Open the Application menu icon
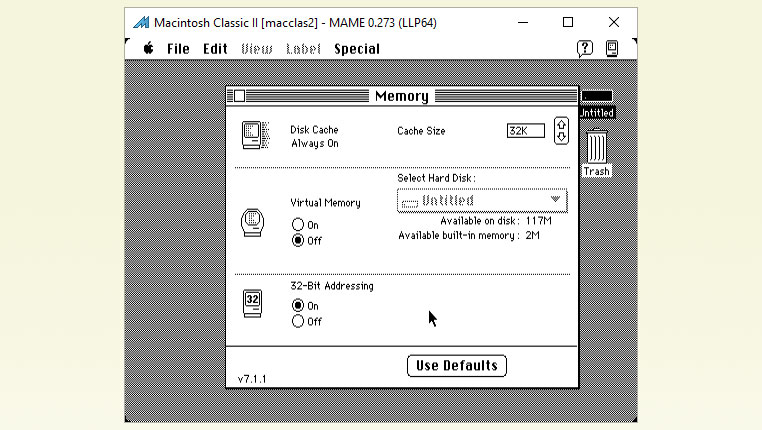 click(612, 48)
